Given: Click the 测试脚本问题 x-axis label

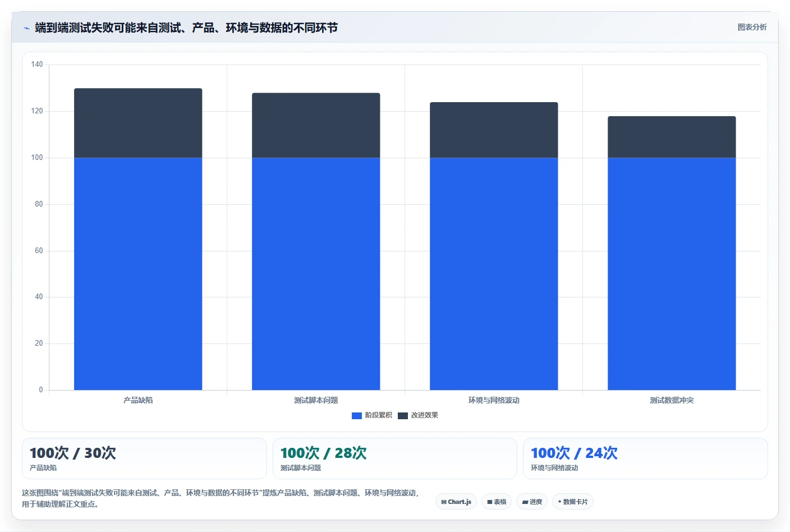Looking at the screenshot, I should 316,400.
